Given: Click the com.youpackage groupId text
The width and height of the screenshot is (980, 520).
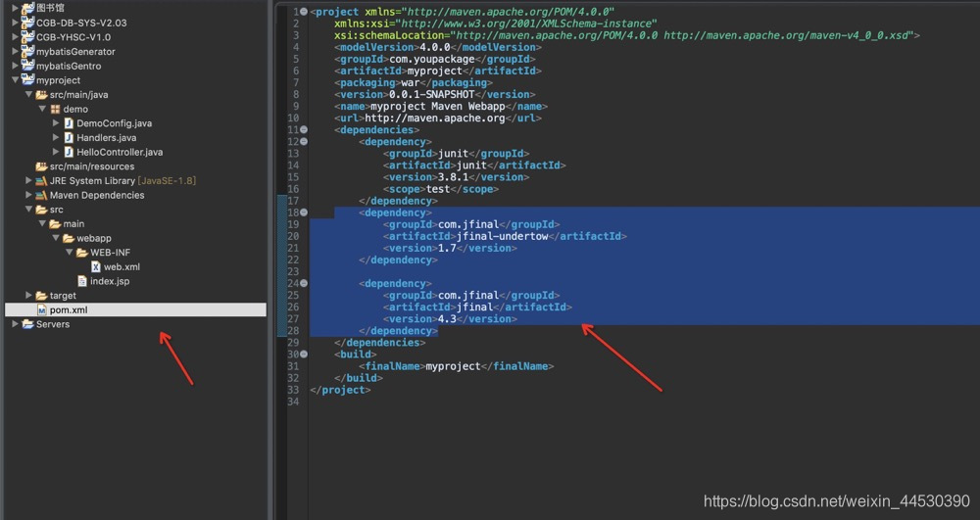Looking at the screenshot, I should click(432, 59).
